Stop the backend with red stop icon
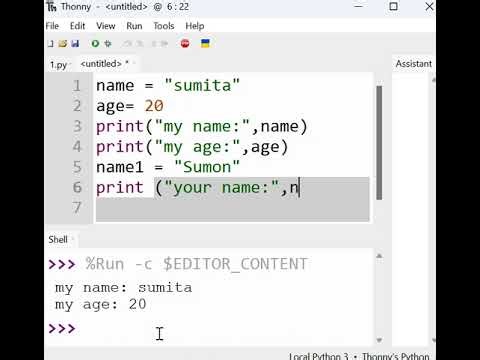The height and width of the screenshot is (360, 480). (x=185, y=43)
